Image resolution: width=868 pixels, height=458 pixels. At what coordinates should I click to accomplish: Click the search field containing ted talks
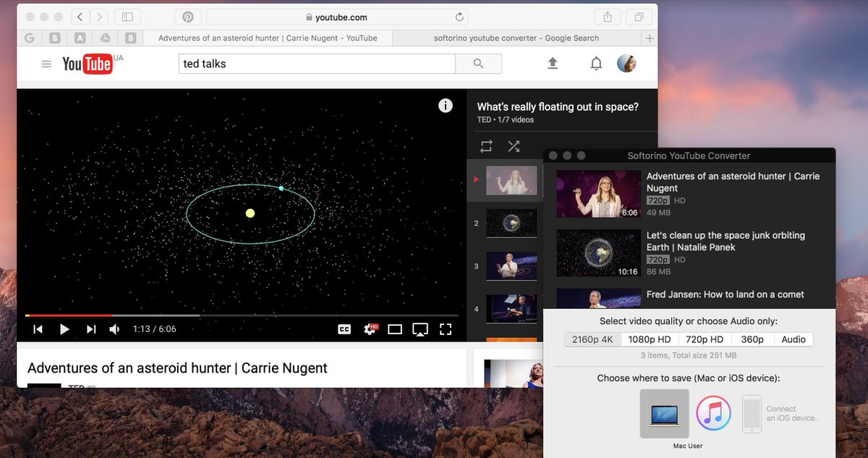point(317,64)
